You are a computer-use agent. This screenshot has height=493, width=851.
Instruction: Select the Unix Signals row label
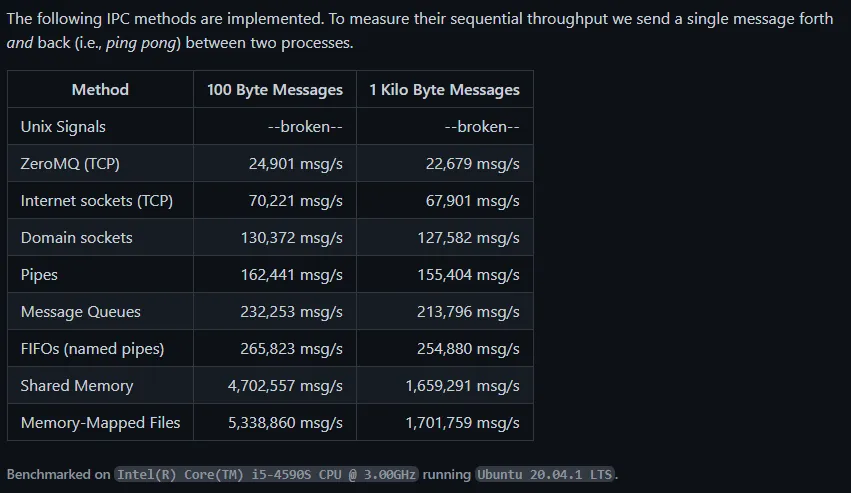pos(63,127)
